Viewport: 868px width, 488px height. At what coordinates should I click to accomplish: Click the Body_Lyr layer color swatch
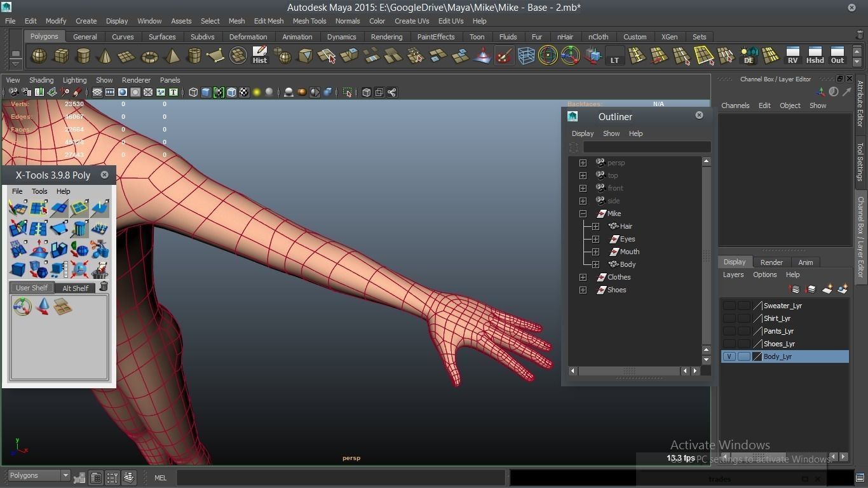[x=757, y=356]
